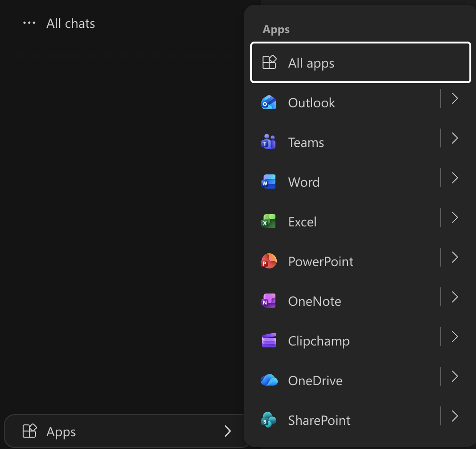The image size is (476, 449).
Task: Expand the Excel submenu chevron
Action: (x=455, y=217)
